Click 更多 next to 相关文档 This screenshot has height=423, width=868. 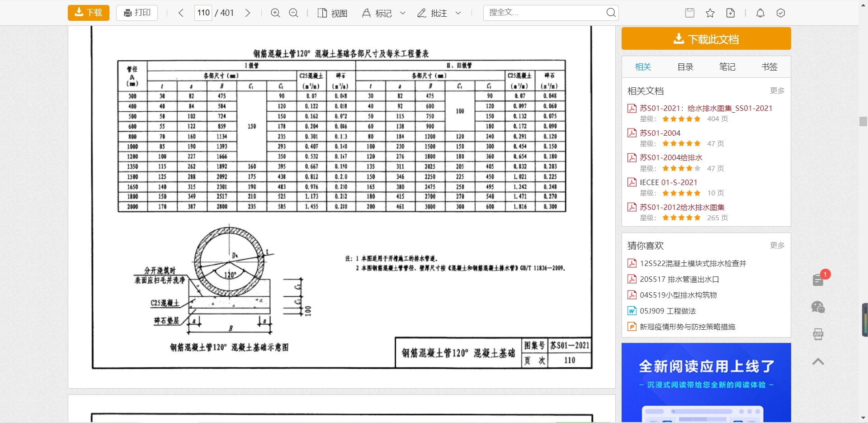(778, 90)
